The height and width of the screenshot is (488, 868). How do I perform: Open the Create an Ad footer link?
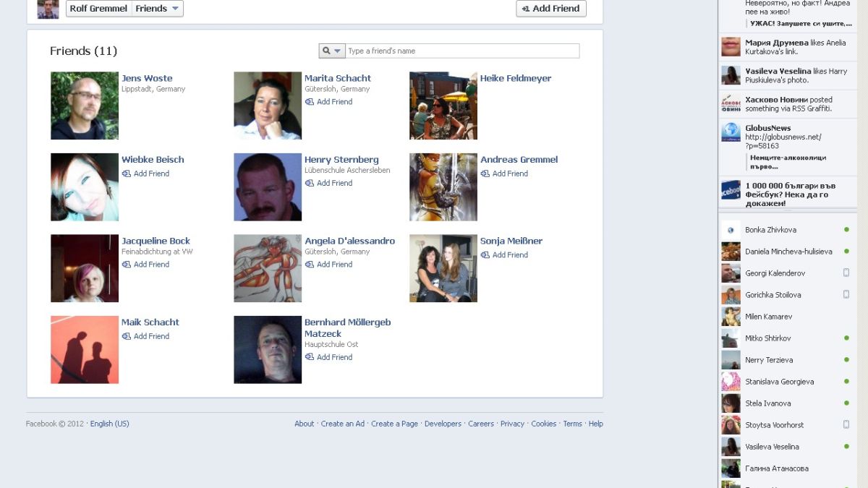coord(343,424)
